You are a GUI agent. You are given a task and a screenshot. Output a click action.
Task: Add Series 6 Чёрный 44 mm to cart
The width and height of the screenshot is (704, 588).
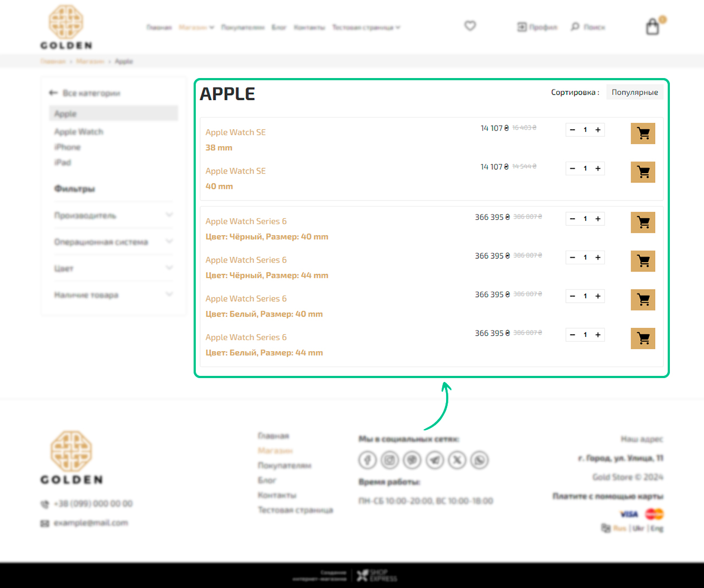[x=643, y=261]
